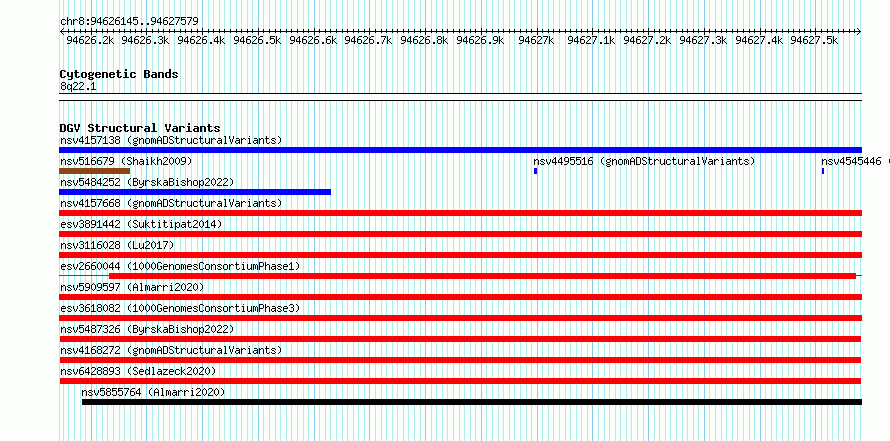Select the nsv516679 brown variant bar

tap(94, 171)
